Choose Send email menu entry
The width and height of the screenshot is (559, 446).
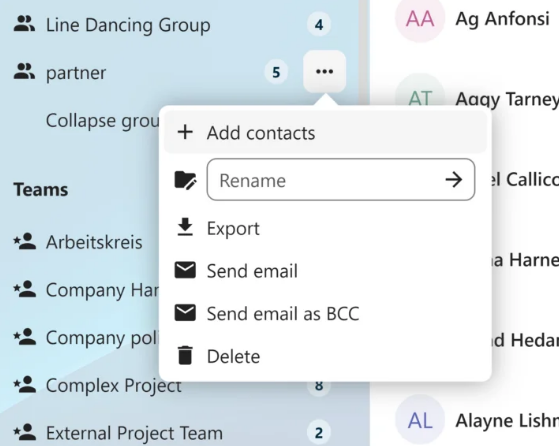coord(325,270)
